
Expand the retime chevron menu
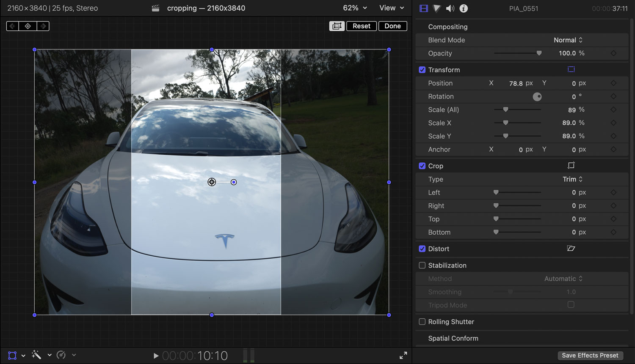74,355
